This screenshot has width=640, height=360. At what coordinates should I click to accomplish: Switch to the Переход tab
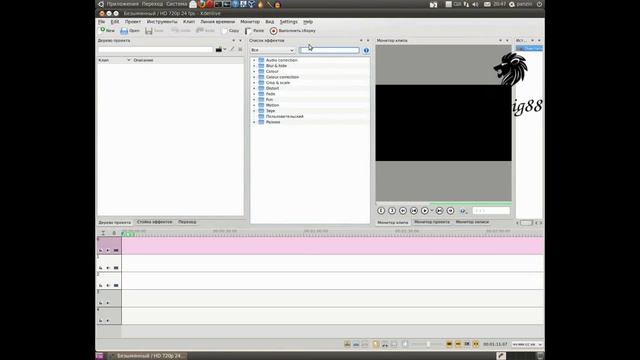click(x=187, y=222)
